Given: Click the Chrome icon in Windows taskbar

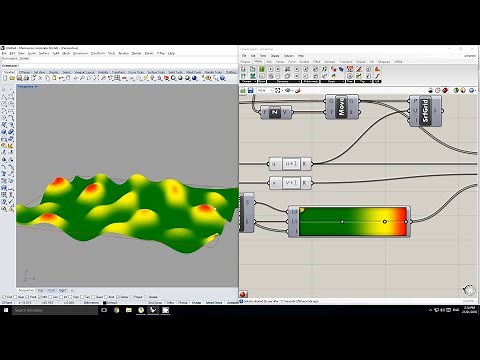Looking at the screenshot, I should 116,310.
